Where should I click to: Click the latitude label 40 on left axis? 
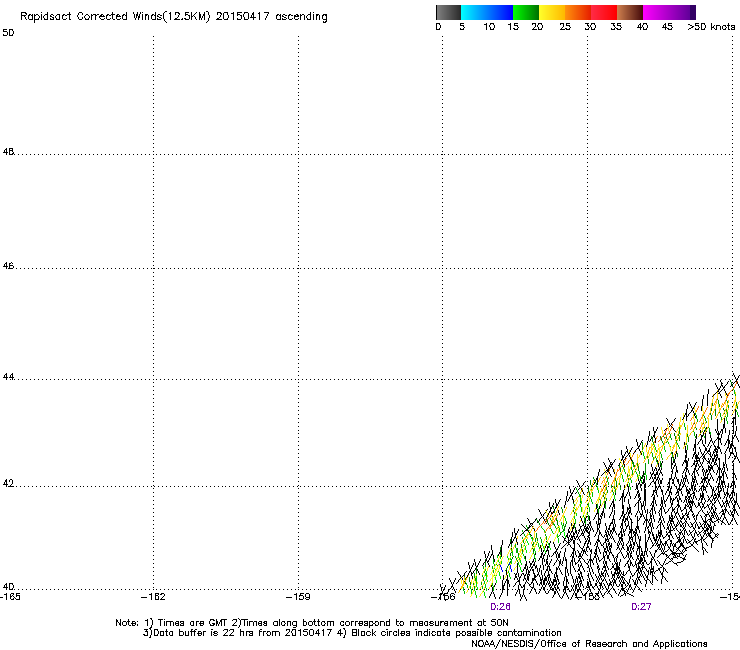point(8,586)
